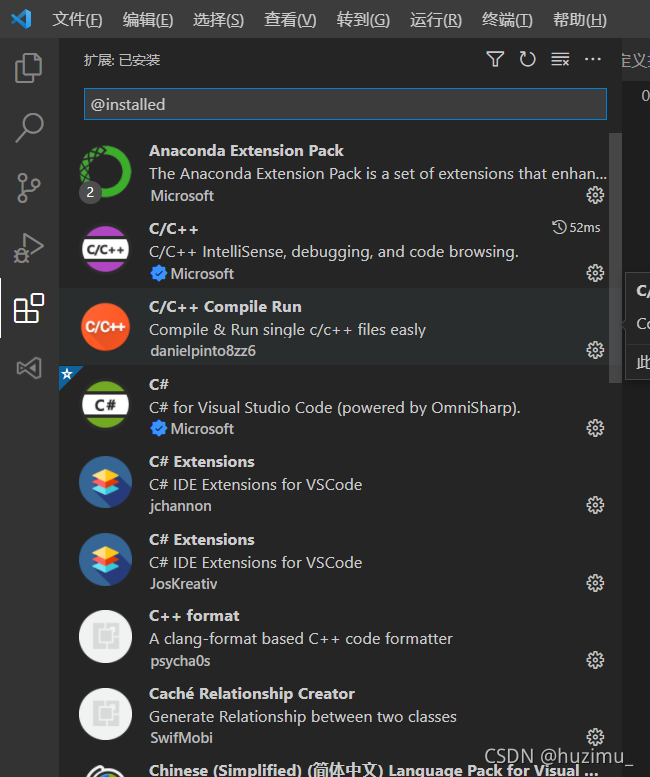650x777 pixels.
Task: Open the 终端(T) menu
Action: coord(507,20)
